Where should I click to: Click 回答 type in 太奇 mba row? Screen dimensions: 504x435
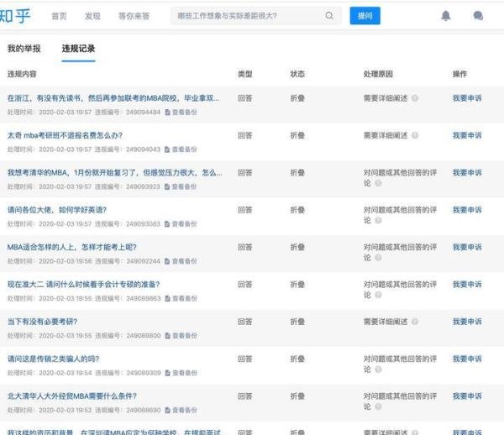(x=245, y=135)
